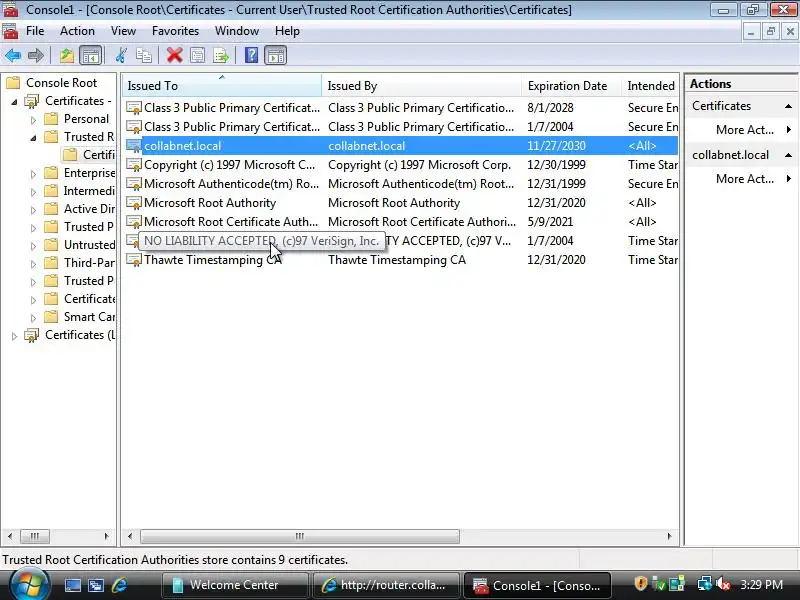Collapse Trusted Root Certification Authorities node
Screen dimensions: 800x600
click(x=33, y=138)
